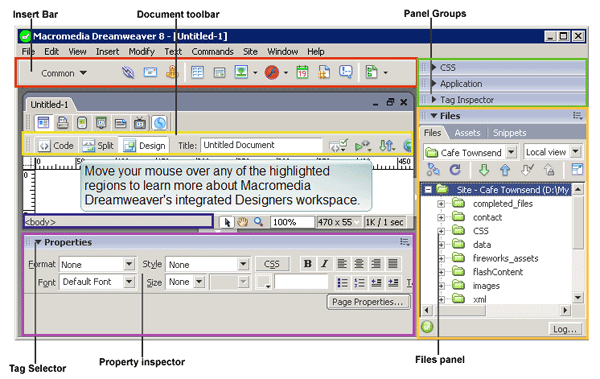
Task: Switch to Split view
Action: pos(98,146)
